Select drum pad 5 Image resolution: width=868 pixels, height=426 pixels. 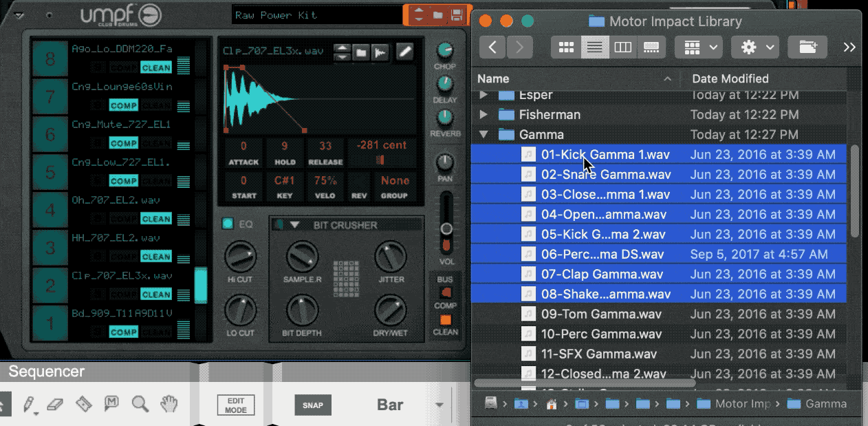pyautogui.click(x=50, y=172)
